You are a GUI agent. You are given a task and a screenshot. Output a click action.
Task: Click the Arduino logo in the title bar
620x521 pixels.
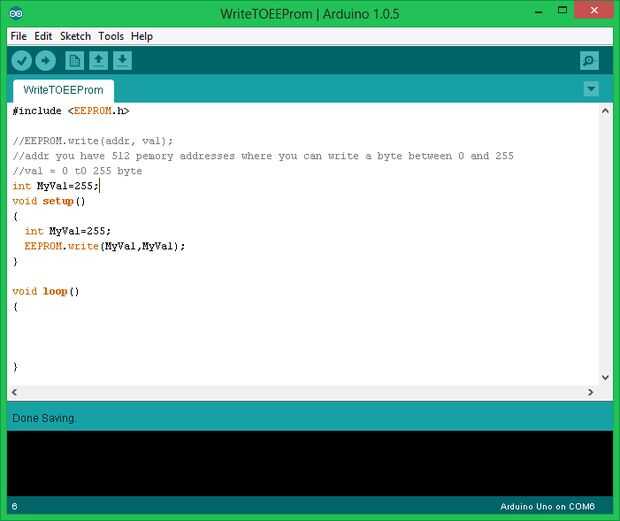click(x=16, y=14)
